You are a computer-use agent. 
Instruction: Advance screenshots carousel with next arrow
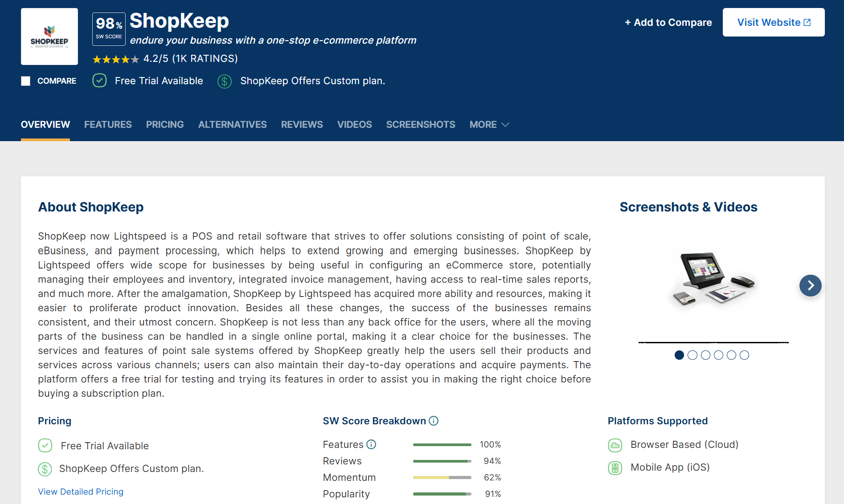click(x=810, y=285)
